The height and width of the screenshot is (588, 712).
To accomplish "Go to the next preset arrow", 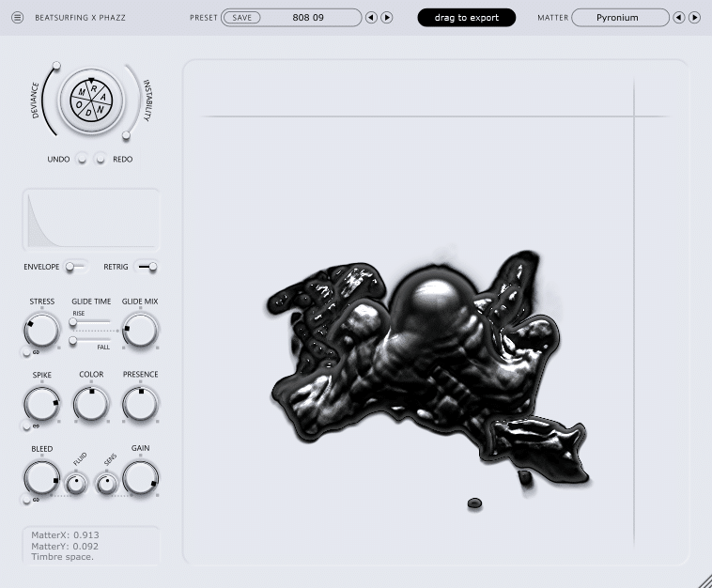I will (386, 18).
